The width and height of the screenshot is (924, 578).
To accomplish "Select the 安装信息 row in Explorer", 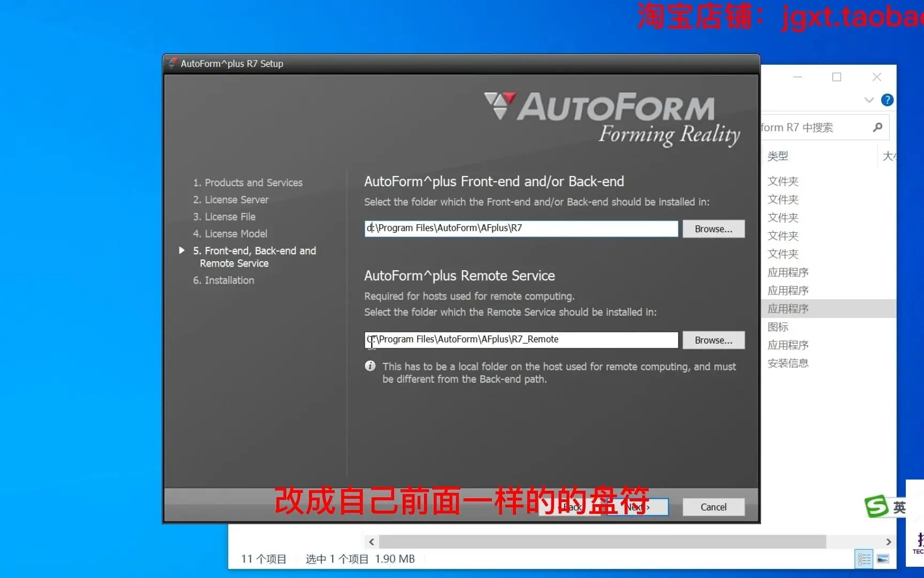I will click(x=788, y=363).
